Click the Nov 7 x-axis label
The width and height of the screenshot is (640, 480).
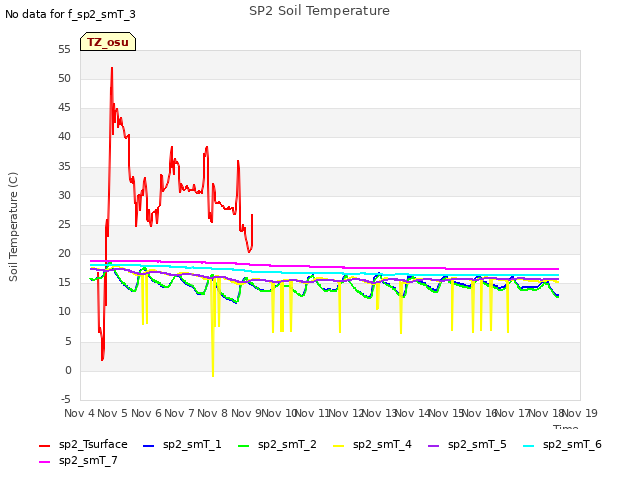point(179,413)
